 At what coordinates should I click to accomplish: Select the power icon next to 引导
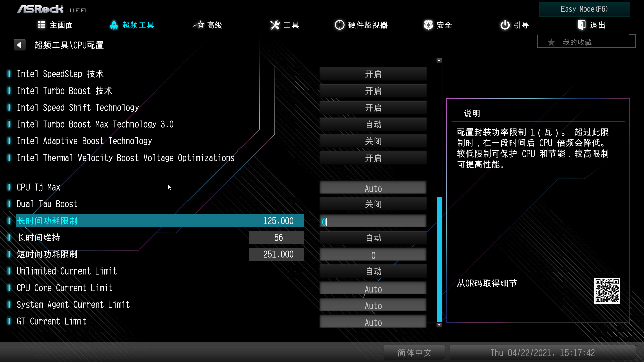point(505,25)
